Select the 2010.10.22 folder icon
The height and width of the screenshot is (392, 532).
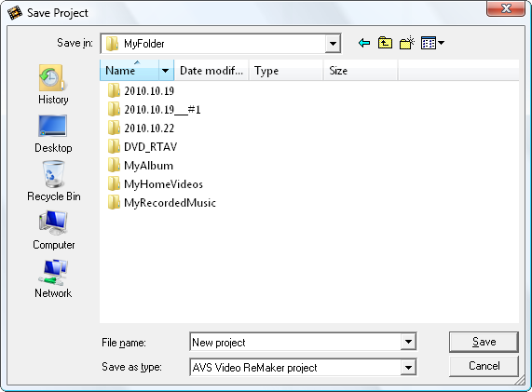point(114,128)
